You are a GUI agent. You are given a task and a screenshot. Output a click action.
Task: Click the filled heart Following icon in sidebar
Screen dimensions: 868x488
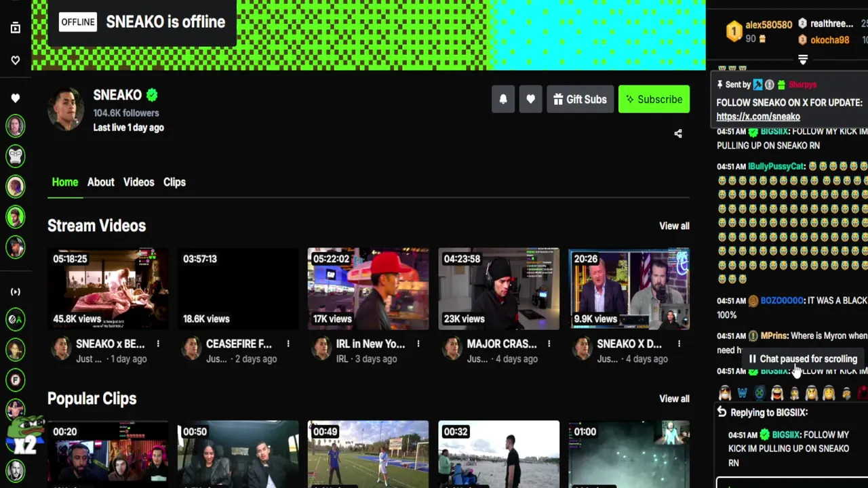pos(16,98)
